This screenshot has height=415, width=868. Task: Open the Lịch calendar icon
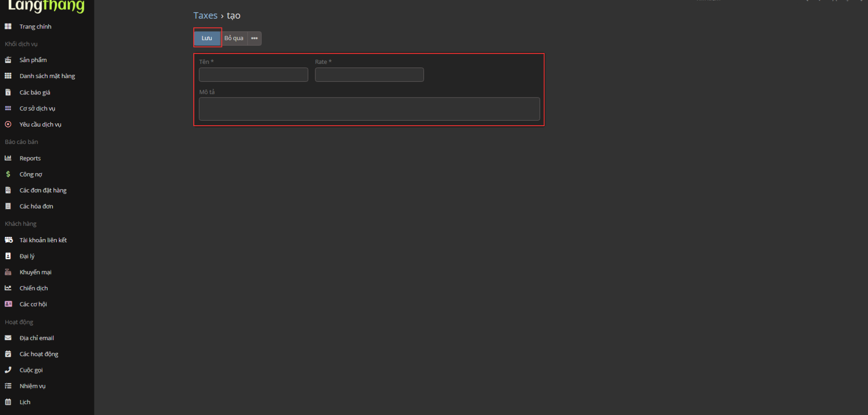tap(8, 402)
